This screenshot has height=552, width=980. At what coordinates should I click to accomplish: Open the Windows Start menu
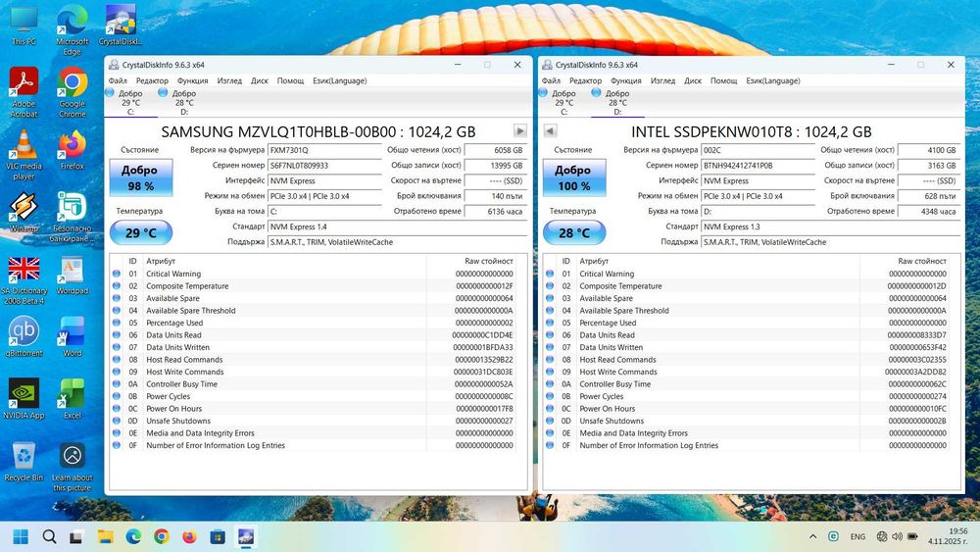[21, 536]
